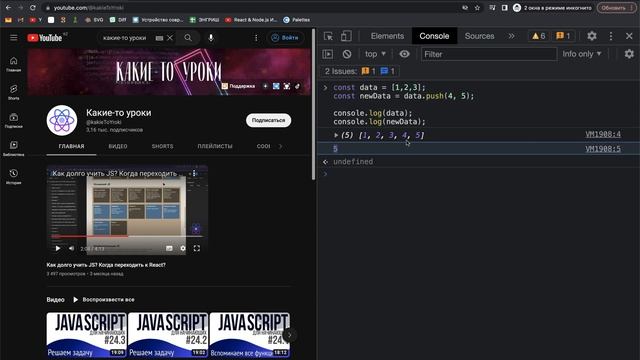Open source link VM1908:4
The width and height of the screenshot is (640, 360).
(x=603, y=134)
